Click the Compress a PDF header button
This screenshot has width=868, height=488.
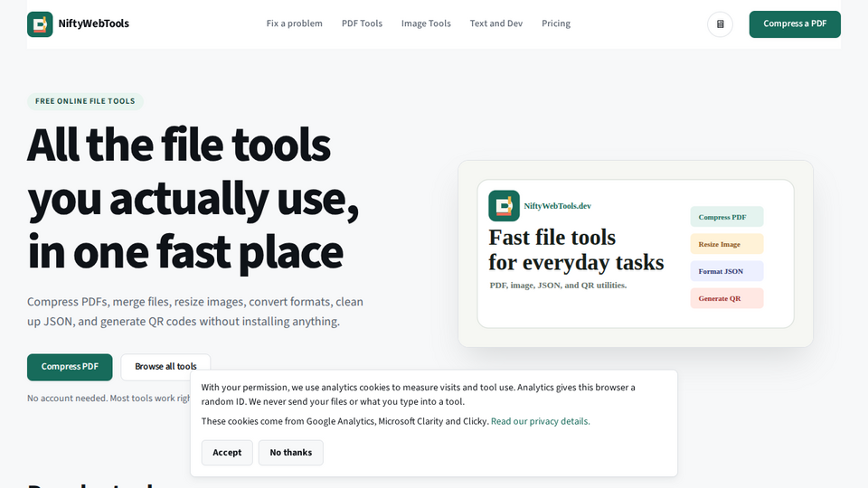click(x=795, y=24)
